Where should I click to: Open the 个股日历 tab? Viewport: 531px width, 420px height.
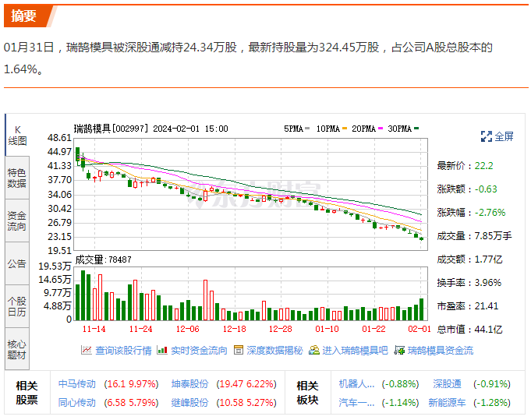[17, 306]
